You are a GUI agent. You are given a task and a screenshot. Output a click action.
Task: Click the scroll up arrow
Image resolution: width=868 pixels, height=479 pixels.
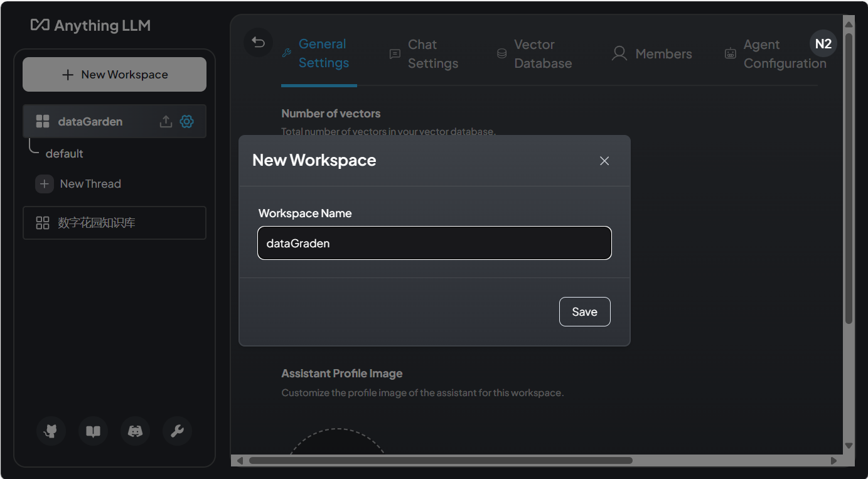[x=849, y=24]
